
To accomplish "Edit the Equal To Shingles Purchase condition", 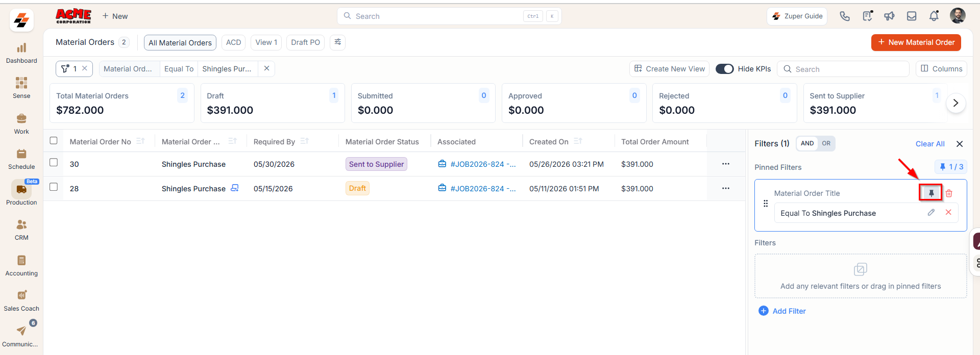I will (931, 212).
